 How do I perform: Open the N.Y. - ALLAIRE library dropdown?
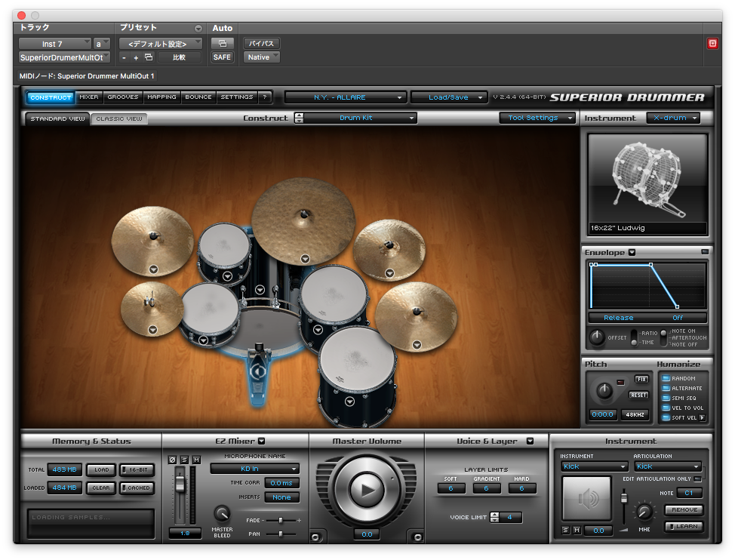tap(345, 97)
